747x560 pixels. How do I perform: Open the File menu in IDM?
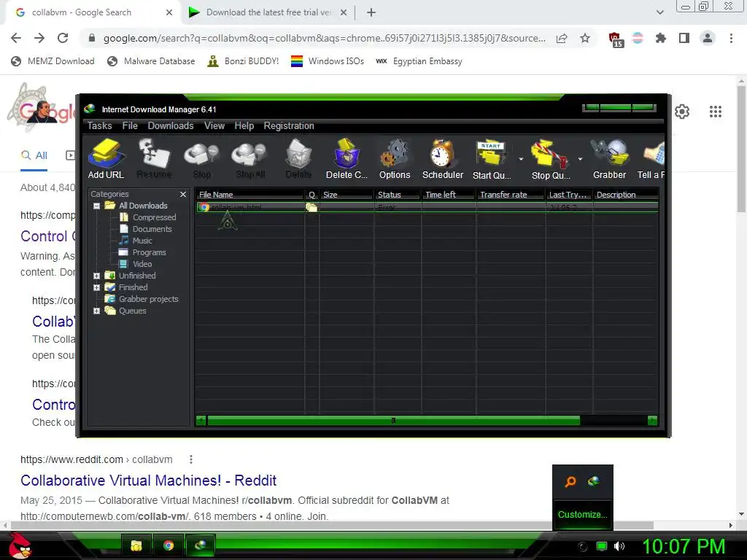pos(130,125)
